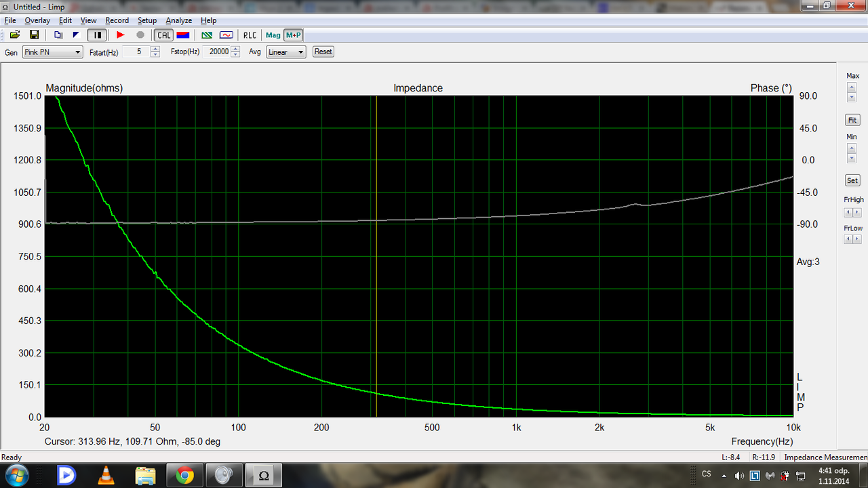
Task: Open a file with the folder icon
Action: coord(15,35)
